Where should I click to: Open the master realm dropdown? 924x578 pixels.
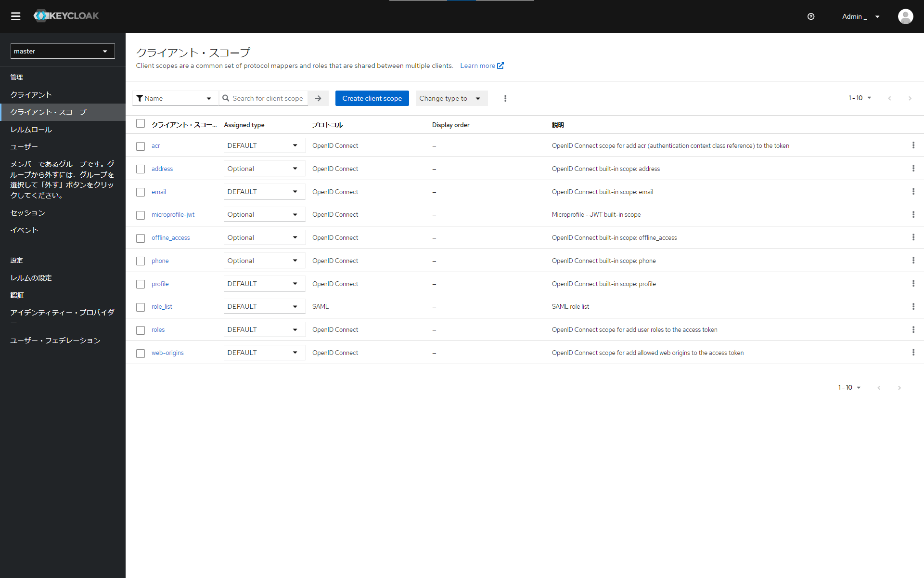click(63, 51)
